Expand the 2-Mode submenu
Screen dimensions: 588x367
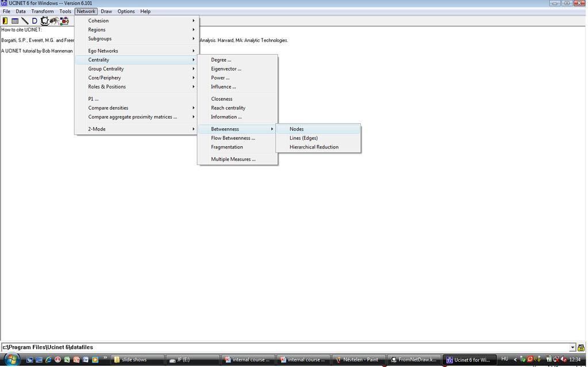137,129
